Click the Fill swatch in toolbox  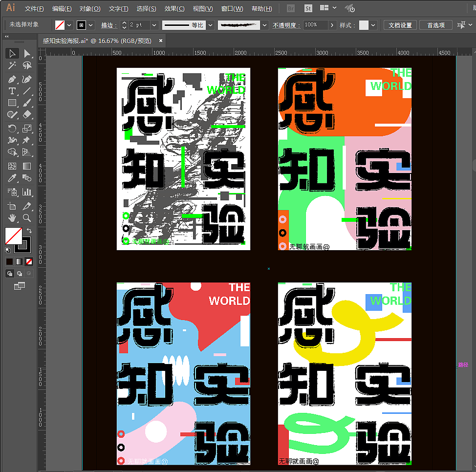13,236
